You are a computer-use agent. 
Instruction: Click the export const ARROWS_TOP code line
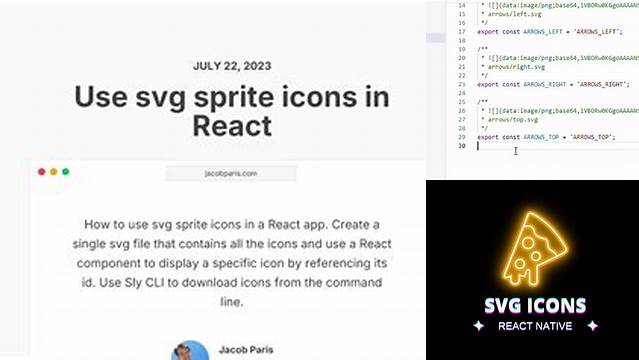(546, 137)
